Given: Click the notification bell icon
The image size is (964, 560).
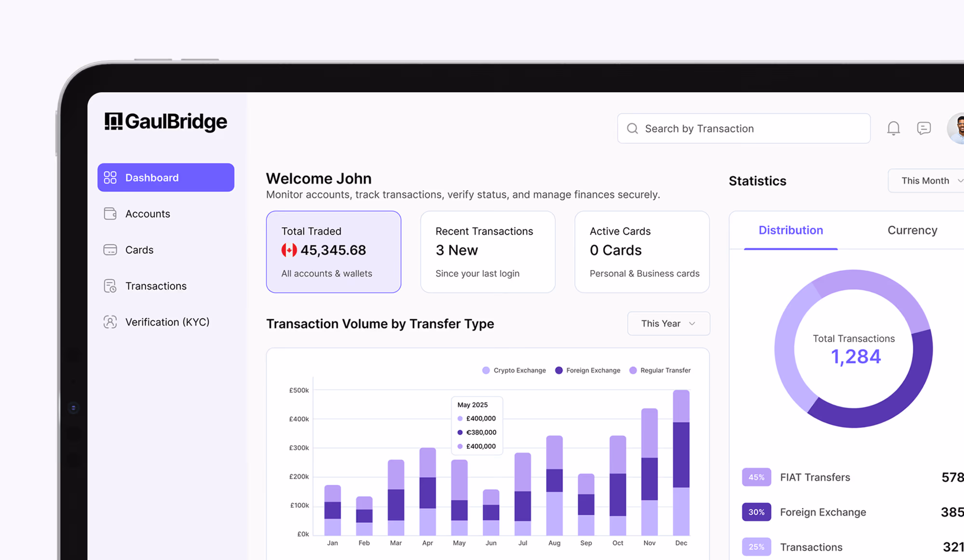Looking at the screenshot, I should pos(893,128).
